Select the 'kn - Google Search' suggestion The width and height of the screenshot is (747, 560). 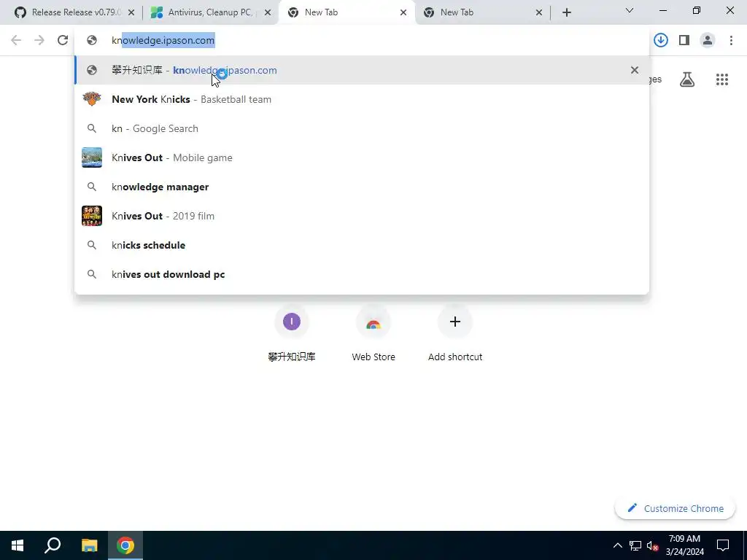click(x=361, y=128)
